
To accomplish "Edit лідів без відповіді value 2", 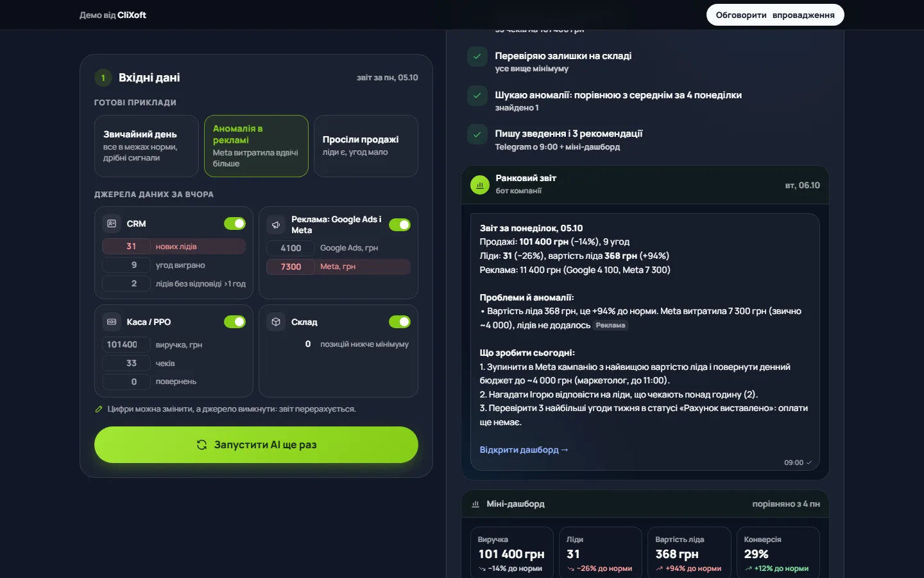I will click(126, 284).
